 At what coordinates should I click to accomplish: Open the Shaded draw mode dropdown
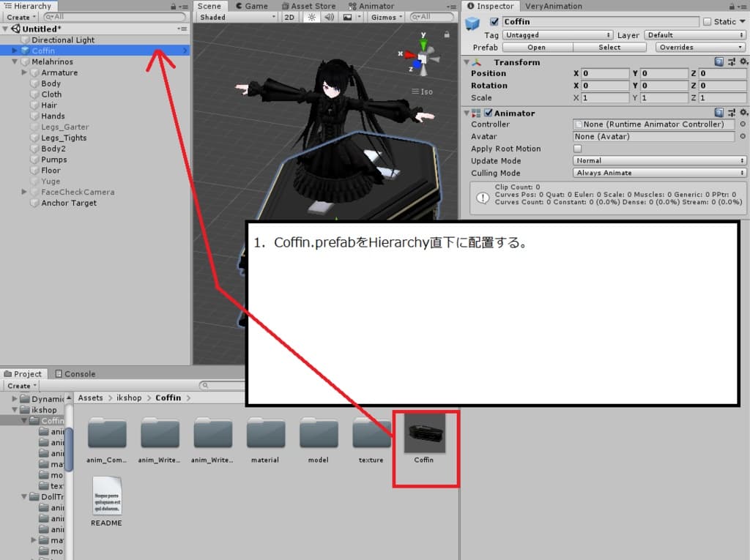(x=238, y=18)
